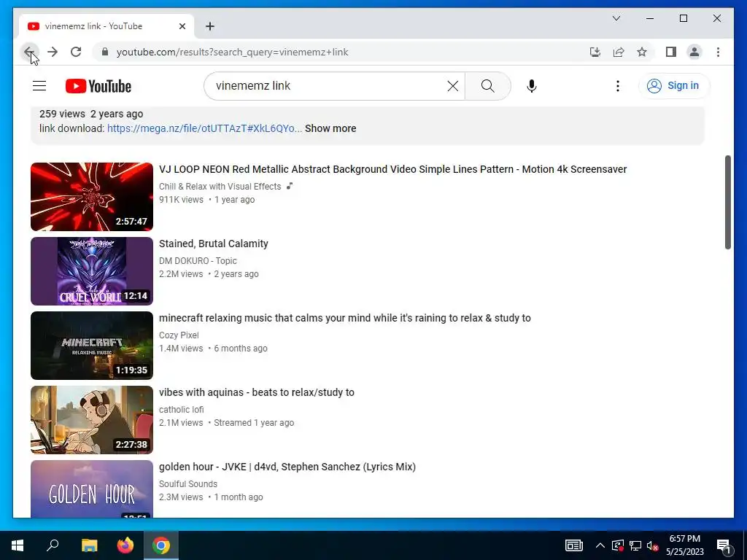Click the "911K views" text
This screenshot has width=747, height=560.
click(x=181, y=200)
